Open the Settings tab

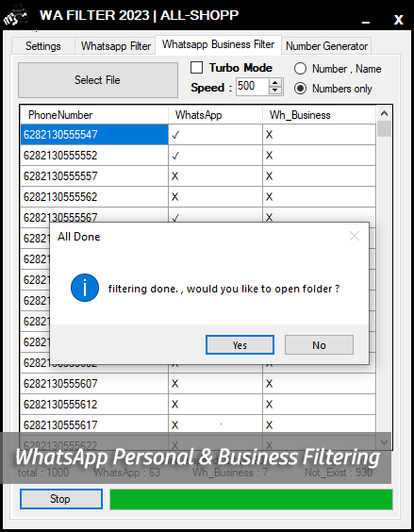pos(43,46)
